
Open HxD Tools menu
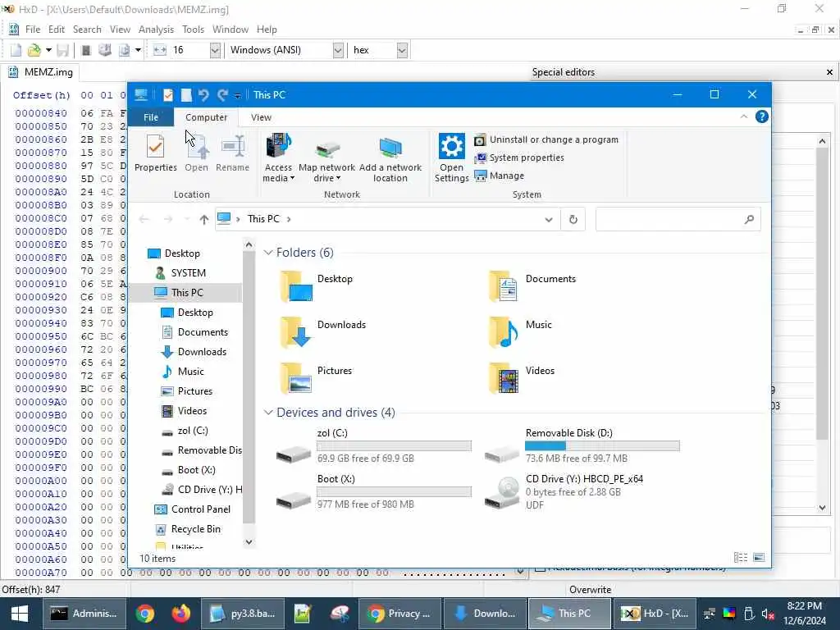coord(193,30)
